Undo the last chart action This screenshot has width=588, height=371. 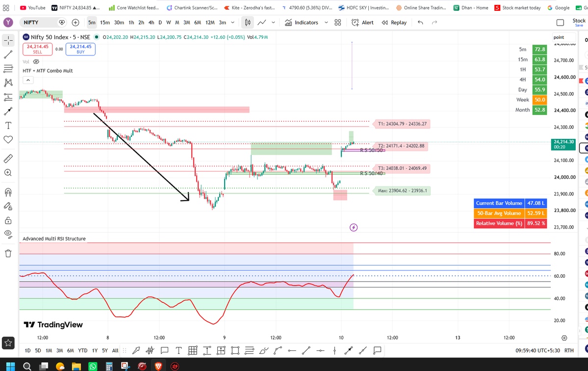pos(420,23)
